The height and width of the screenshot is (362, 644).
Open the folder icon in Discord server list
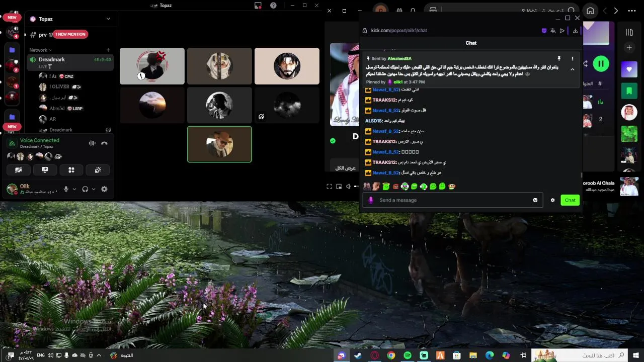[x=12, y=50]
